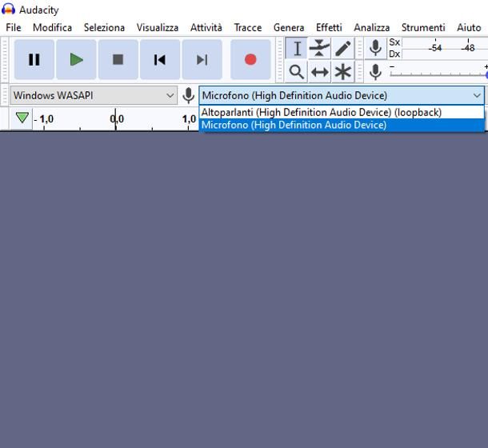This screenshot has height=448, width=488.
Task: Click the recording meter microphone icon
Action: [x=375, y=48]
